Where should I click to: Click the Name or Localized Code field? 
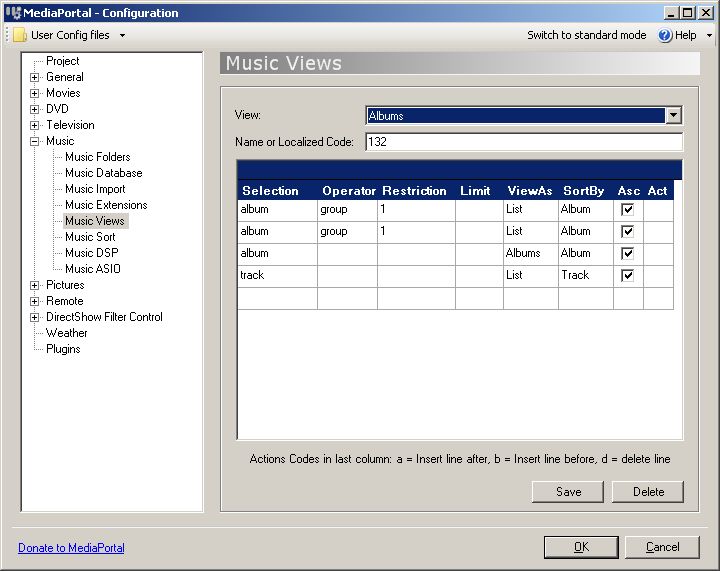click(523, 142)
